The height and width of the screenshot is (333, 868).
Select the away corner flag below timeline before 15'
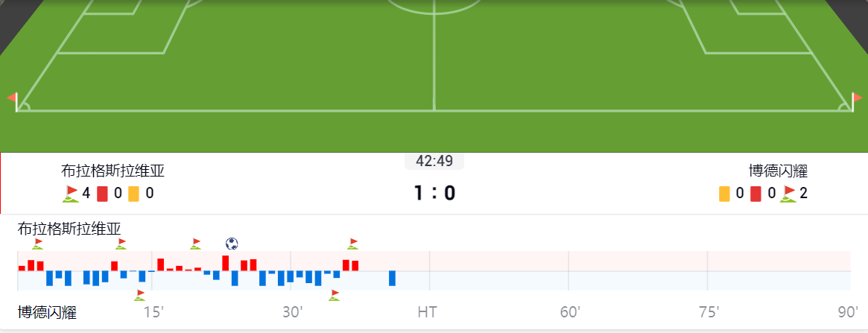[x=140, y=295]
